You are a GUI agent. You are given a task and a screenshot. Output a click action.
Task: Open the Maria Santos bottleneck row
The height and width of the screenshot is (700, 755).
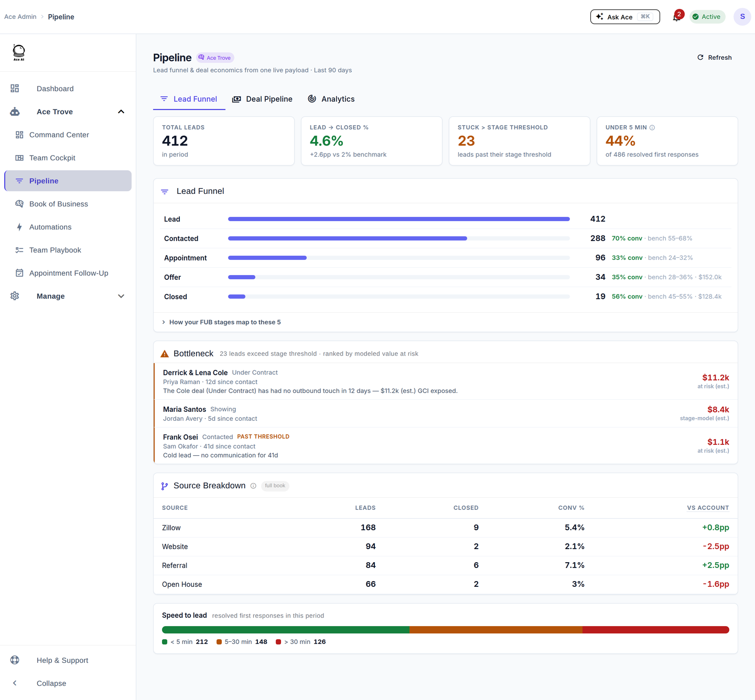446,413
